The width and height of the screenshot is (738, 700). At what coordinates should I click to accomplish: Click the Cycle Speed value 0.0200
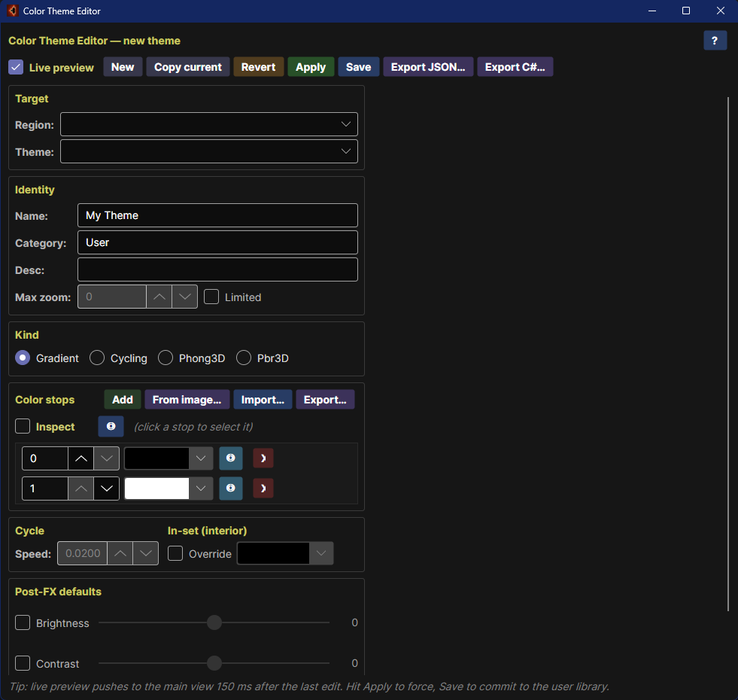pyautogui.click(x=83, y=553)
